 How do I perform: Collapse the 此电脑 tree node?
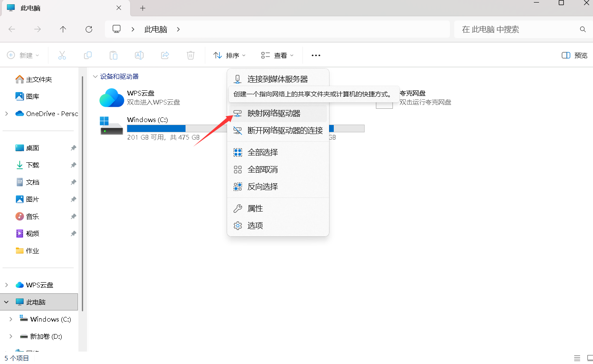click(6, 302)
